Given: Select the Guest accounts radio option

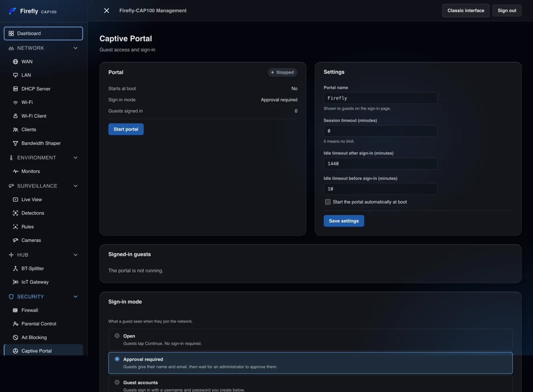Looking at the screenshot, I should [x=117, y=382].
